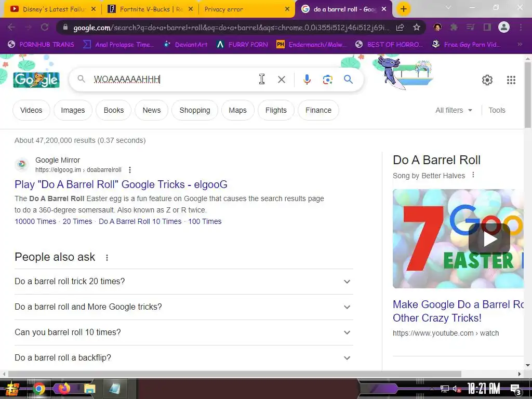Open Google settings gear icon
Viewport: 532px width, 399px height.
[487, 79]
